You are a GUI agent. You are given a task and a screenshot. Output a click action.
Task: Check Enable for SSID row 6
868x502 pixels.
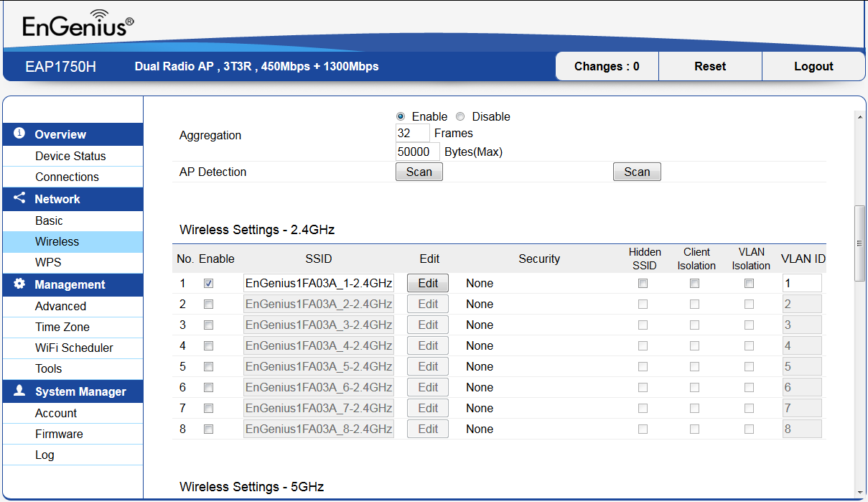coord(208,388)
